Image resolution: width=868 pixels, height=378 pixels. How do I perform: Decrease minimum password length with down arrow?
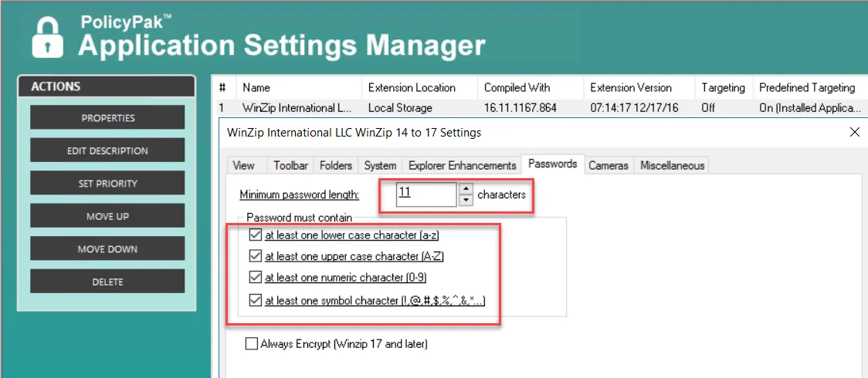click(466, 200)
